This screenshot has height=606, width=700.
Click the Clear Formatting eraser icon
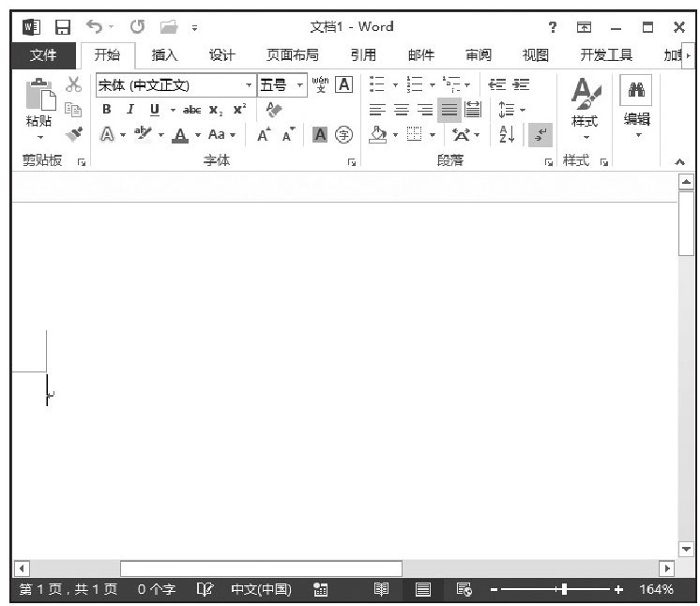[x=275, y=110]
